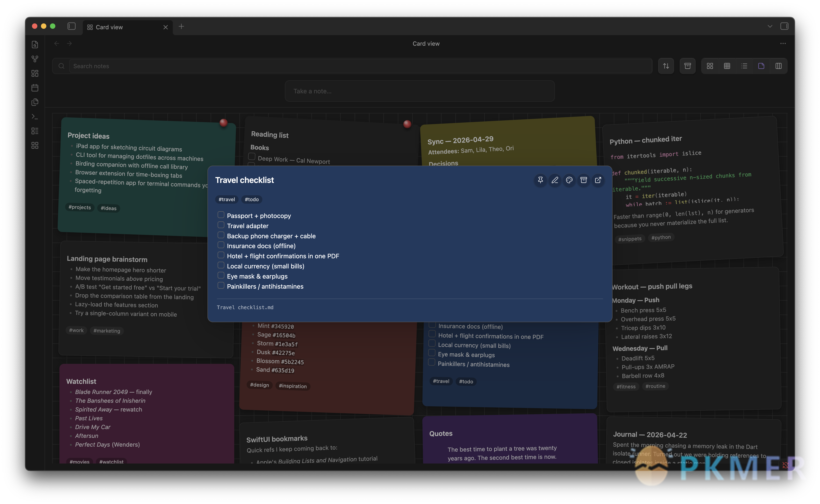Viewport: 820px width, 504px height.
Task: Switch to column board layout
Action: [778, 66]
